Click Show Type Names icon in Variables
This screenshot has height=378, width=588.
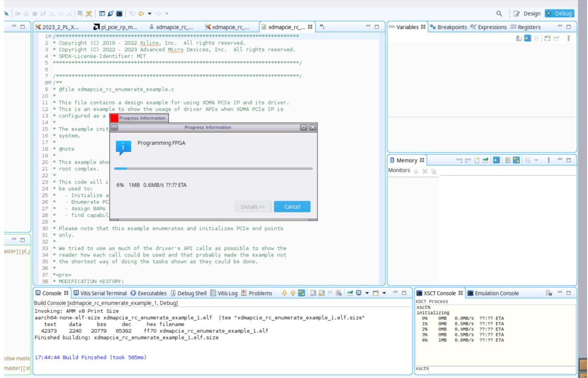click(x=519, y=38)
